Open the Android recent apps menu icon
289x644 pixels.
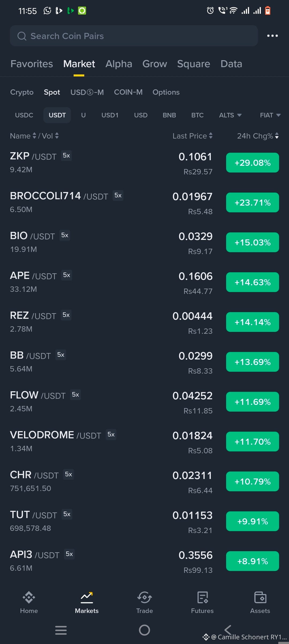(61, 630)
